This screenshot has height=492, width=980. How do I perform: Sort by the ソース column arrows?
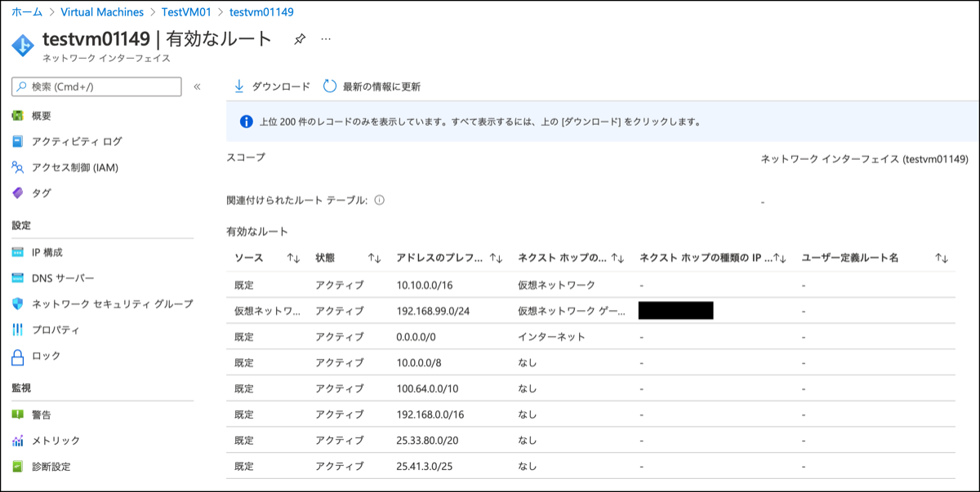click(x=294, y=258)
